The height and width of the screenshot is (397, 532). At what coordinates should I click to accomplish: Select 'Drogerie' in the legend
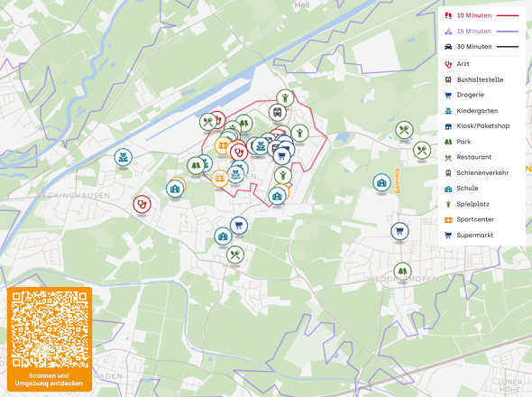click(x=471, y=95)
